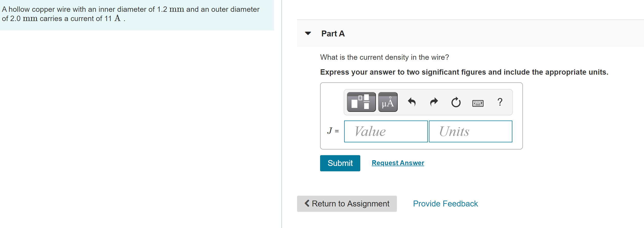Click the Units input box
The image size is (644, 228).
point(471,131)
